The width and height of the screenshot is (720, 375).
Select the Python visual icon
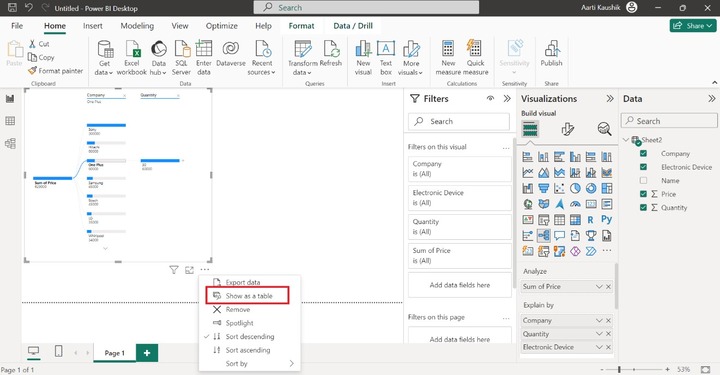[606, 219]
